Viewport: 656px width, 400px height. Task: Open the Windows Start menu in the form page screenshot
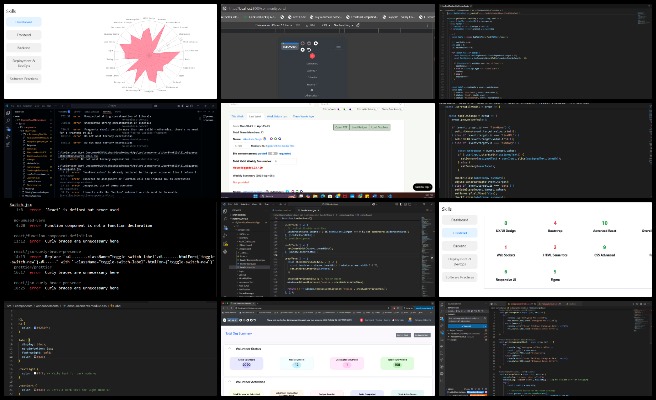(255, 196)
